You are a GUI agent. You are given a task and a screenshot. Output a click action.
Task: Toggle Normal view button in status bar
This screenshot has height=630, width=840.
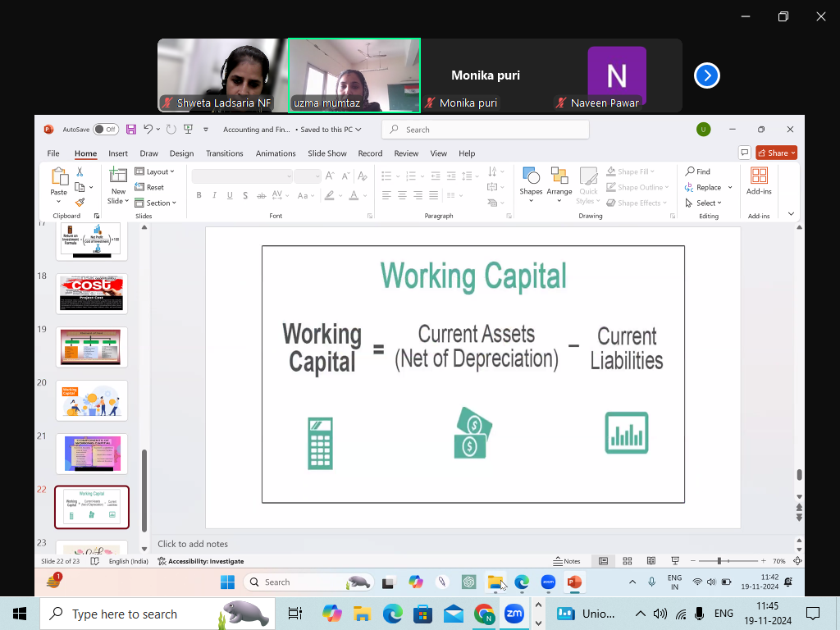(x=603, y=561)
